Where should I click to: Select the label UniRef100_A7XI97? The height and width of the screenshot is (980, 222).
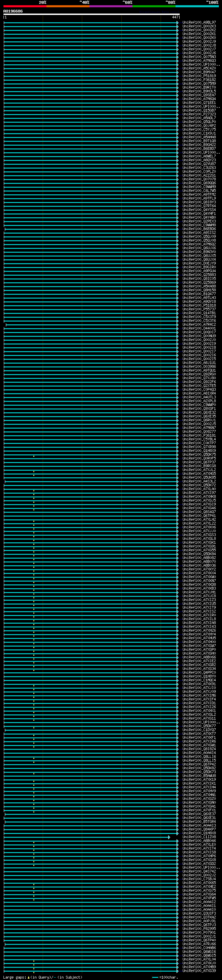(199, 493)
